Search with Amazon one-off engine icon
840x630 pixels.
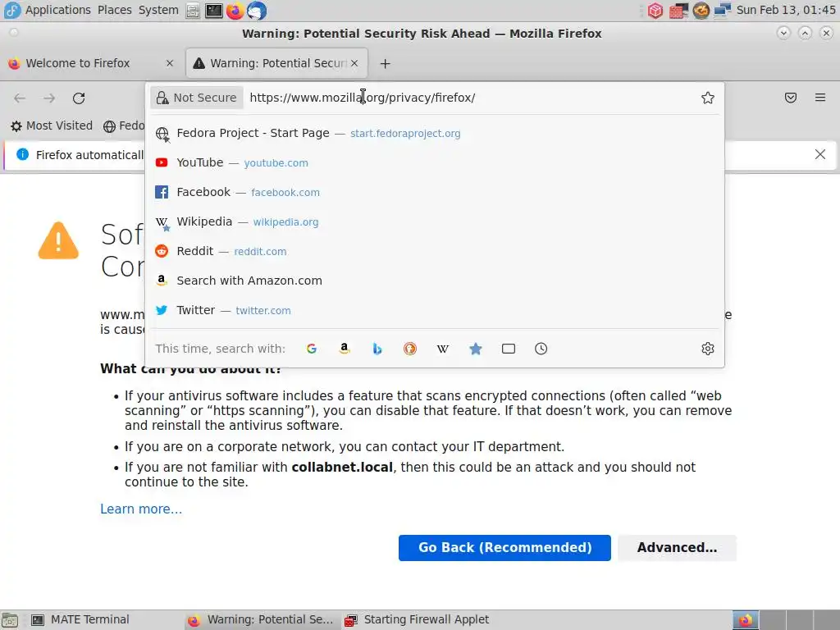point(345,349)
